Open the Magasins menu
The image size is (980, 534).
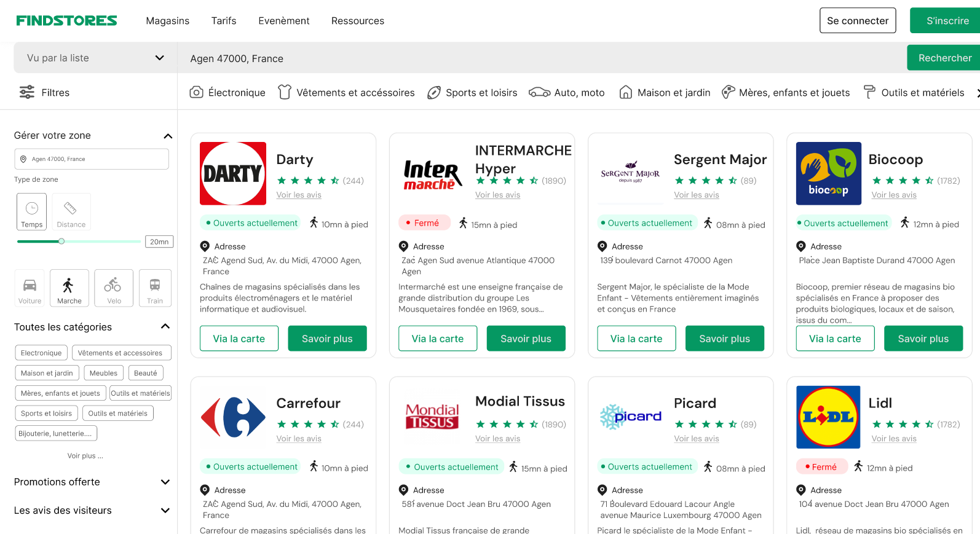point(168,21)
